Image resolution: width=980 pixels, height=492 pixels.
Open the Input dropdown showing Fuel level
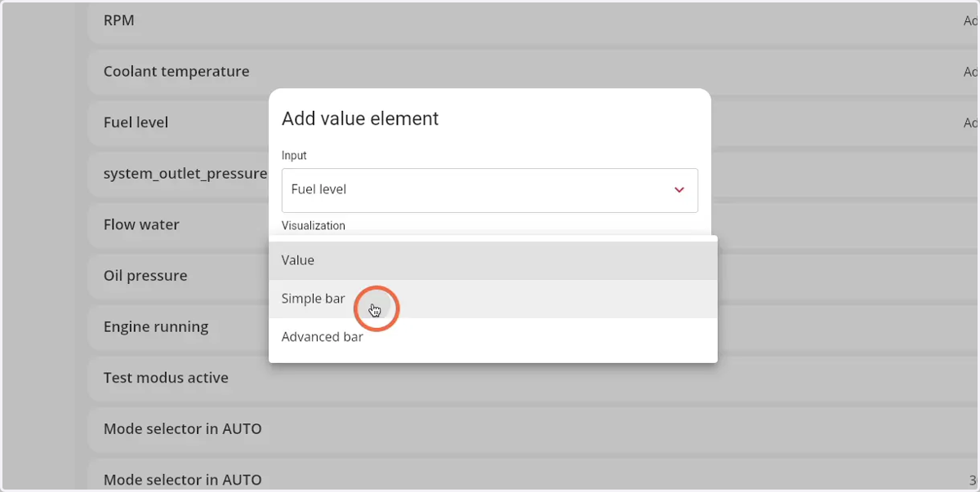click(489, 190)
